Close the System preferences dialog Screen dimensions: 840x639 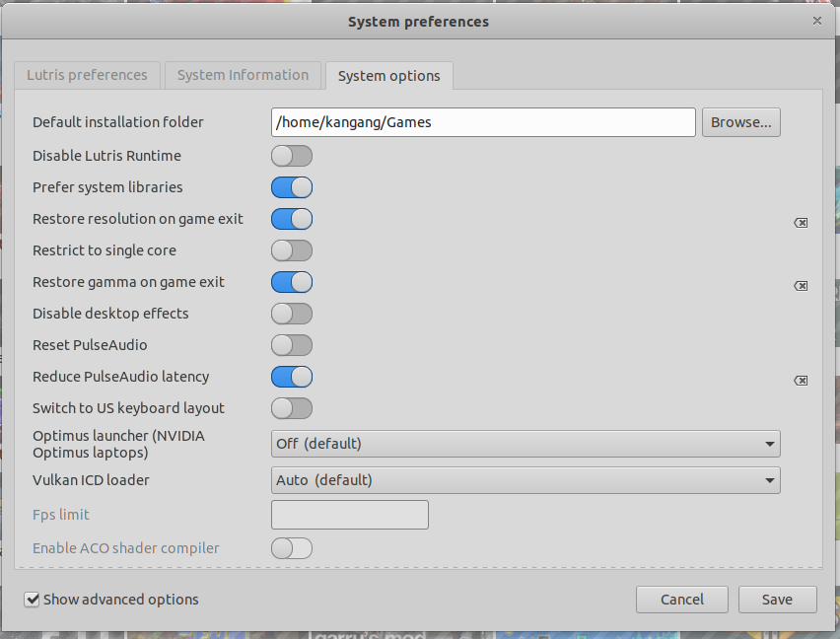816,21
